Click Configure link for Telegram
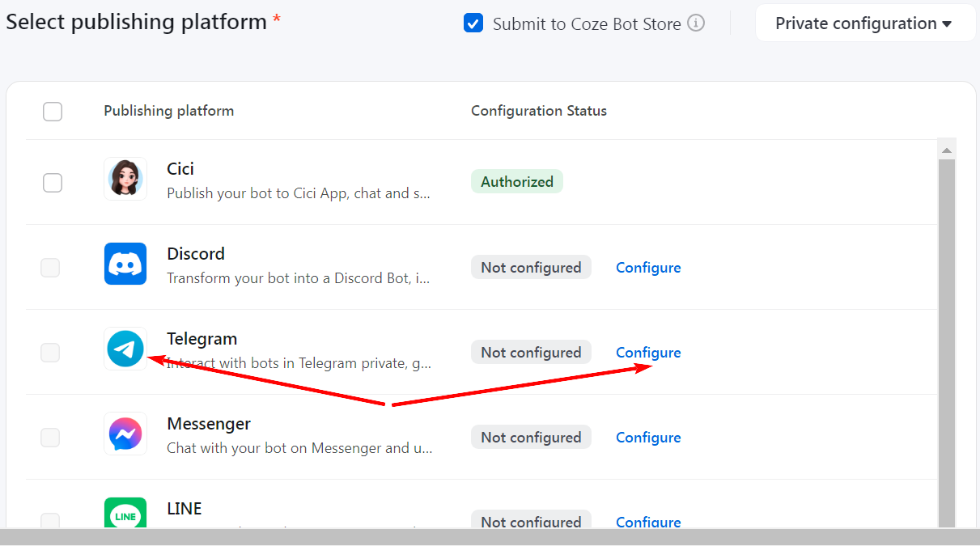The image size is (980, 546). click(648, 353)
